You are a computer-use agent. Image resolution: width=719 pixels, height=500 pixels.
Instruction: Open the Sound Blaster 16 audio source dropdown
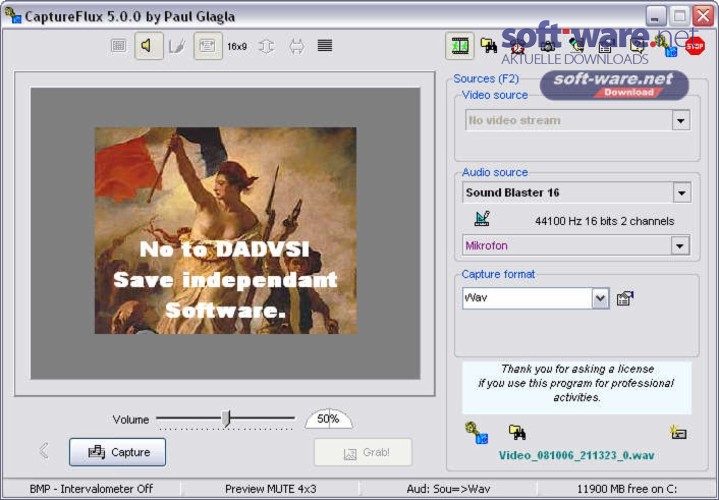point(682,193)
